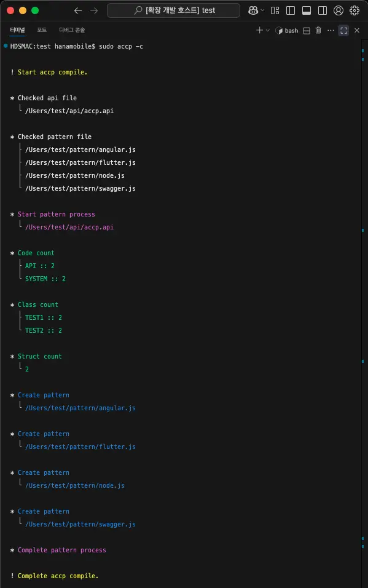Toggle the Secondary Side Bar icon
This screenshot has width=368, height=588.
click(x=323, y=10)
